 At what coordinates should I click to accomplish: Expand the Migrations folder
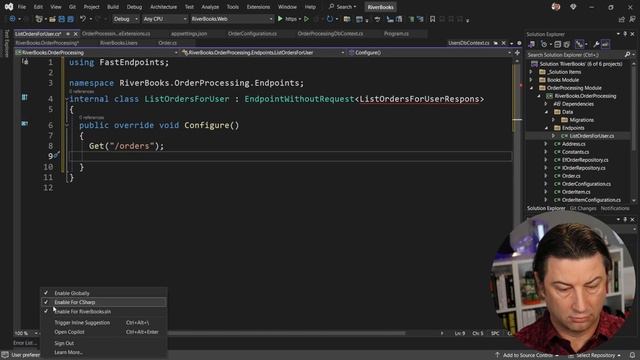(553, 120)
